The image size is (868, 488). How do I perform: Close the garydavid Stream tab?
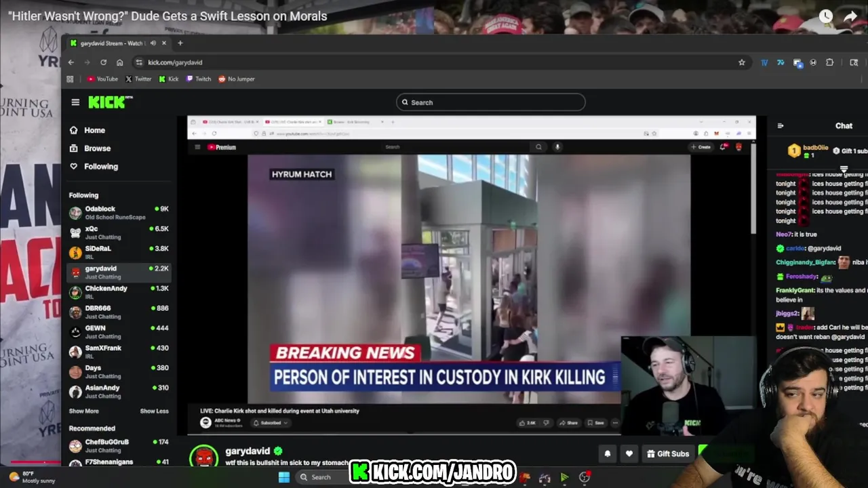163,43
